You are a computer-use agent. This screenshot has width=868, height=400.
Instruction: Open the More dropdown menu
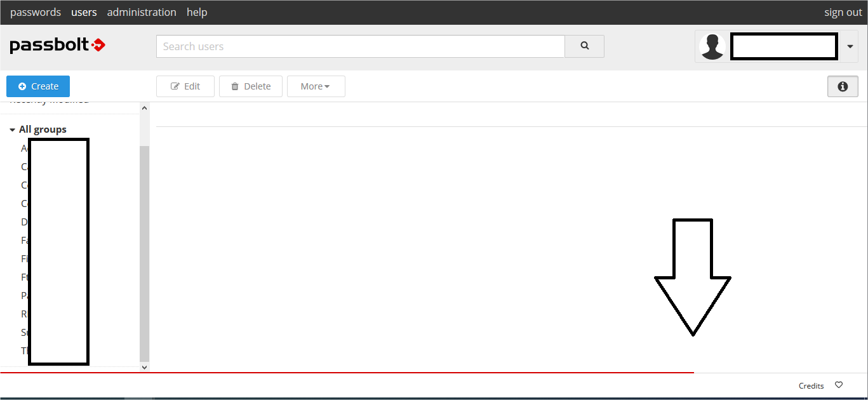point(316,86)
